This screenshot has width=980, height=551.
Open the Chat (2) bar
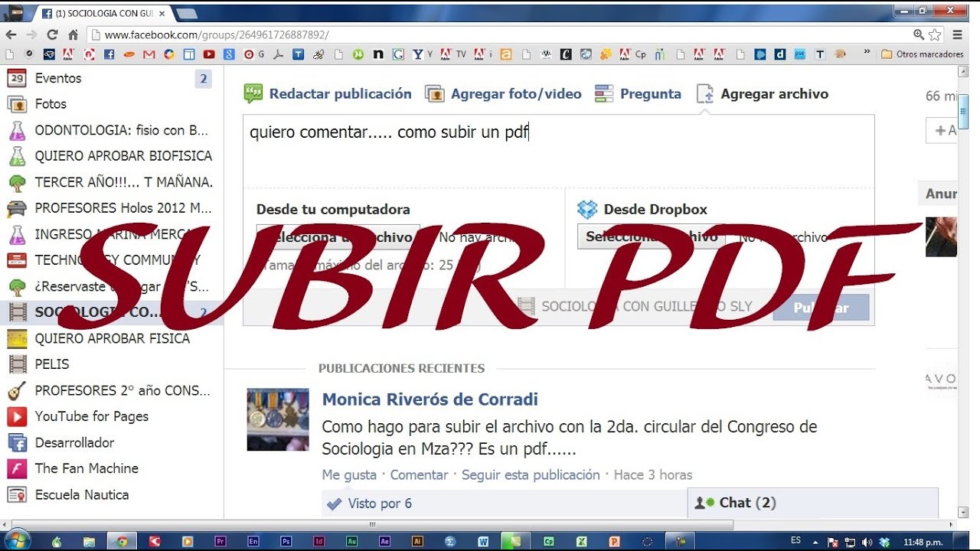(812, 503)
